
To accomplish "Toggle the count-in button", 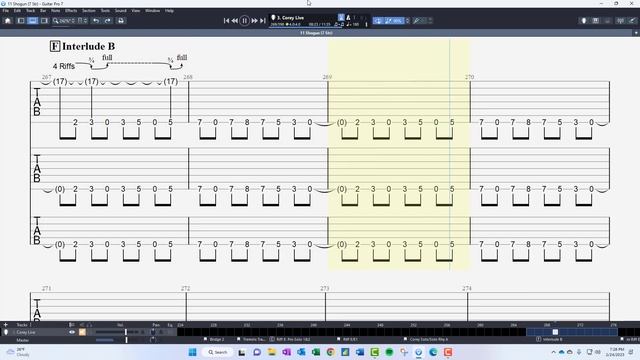I will coord(341,18).
